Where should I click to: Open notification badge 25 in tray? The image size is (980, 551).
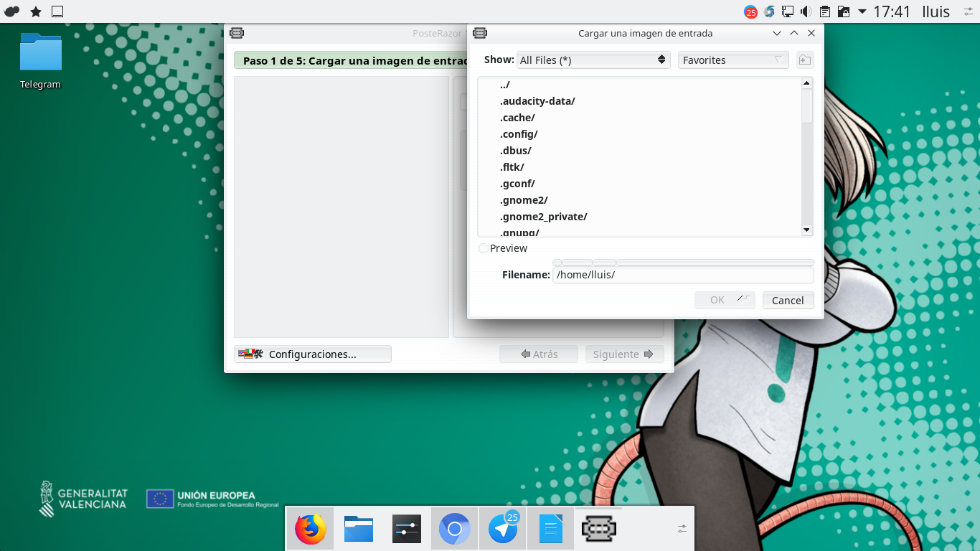[751, 11]
